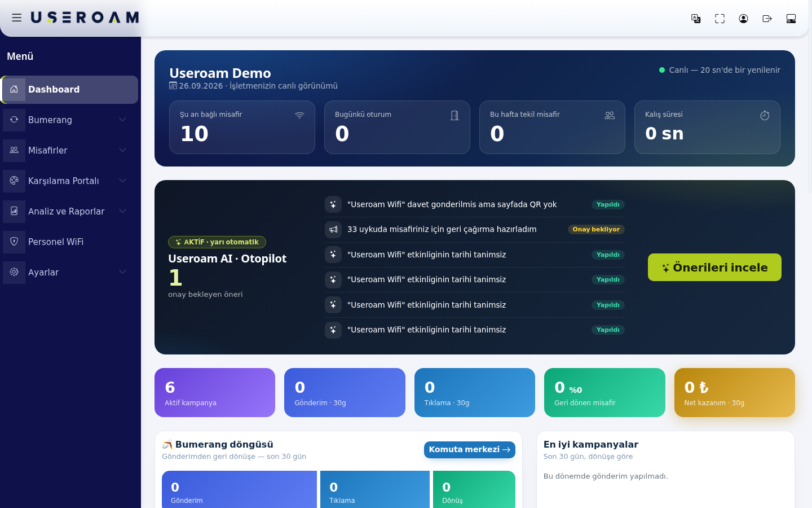Click the Ayarlar gear icon

pos(14,272)
